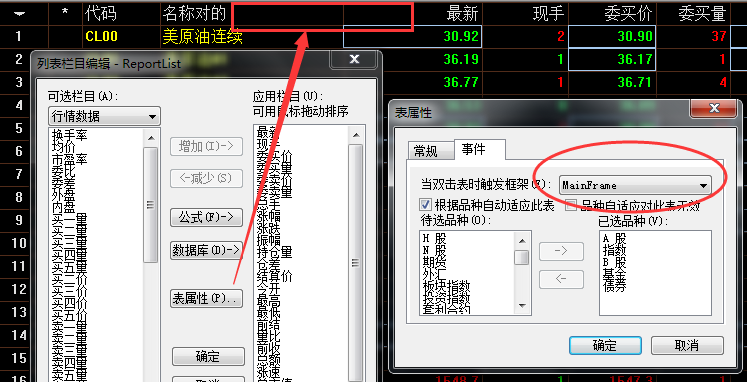Click the 美原油连续 name cell
The height and width of the screenshot is (382, 747).
tap(203, 37)
